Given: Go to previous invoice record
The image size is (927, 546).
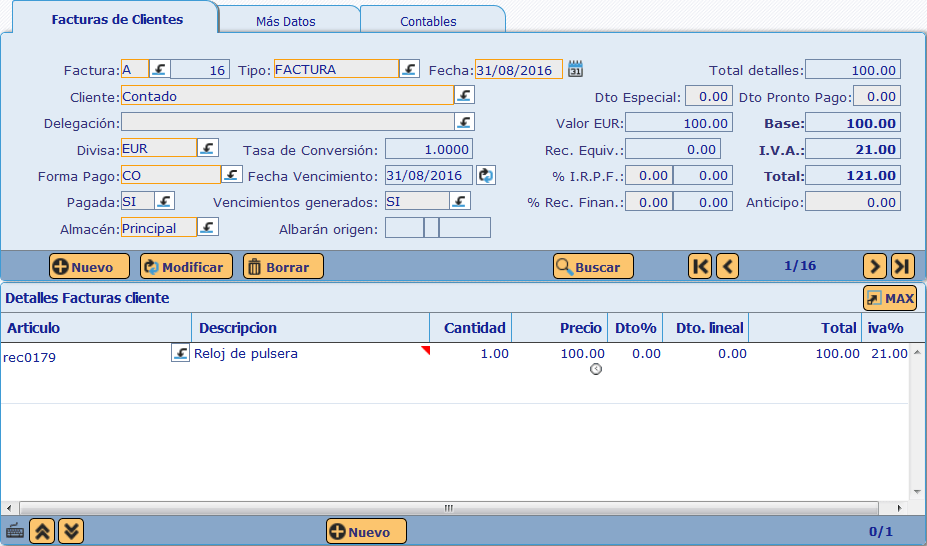Looking at the screenshot, I should coord(728,266).
